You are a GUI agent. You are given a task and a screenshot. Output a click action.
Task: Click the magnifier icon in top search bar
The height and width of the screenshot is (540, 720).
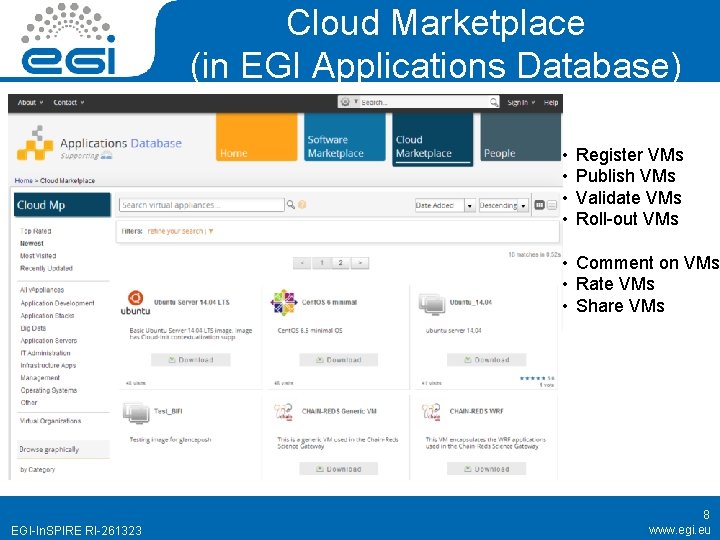tap(494, 102)
